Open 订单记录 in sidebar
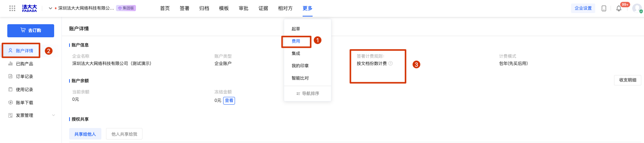This screenshot has width=644, height=143. tap(24, 76)
